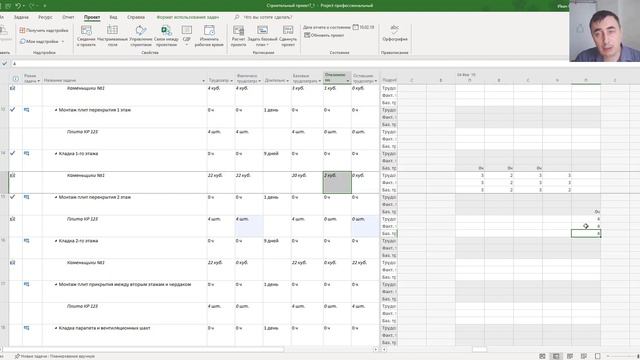The image size is (640, 360).
Task: Select the active timephased cell with value 4
Action: pos(586,233)
